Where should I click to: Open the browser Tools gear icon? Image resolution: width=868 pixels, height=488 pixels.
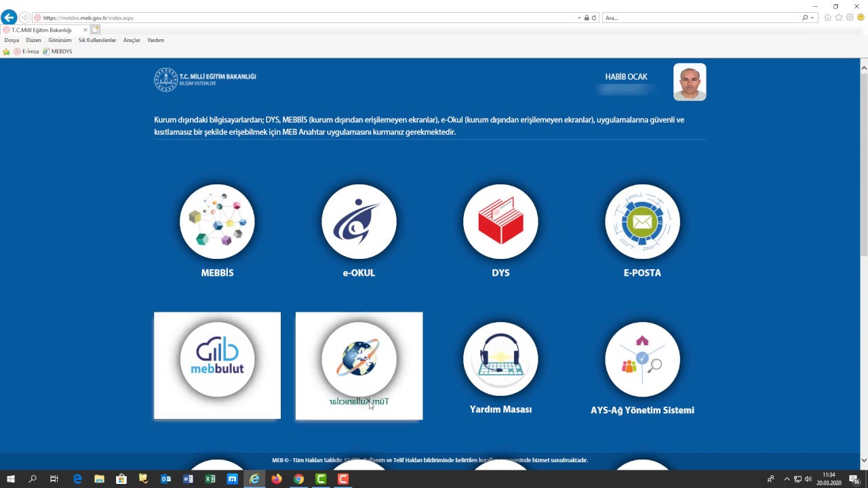click(850, 18)
